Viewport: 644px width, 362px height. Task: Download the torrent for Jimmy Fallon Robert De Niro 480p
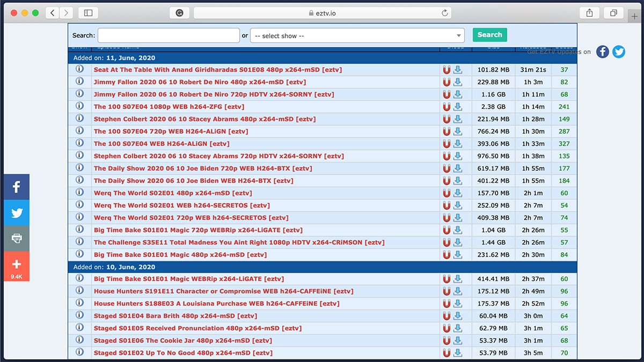457,82
